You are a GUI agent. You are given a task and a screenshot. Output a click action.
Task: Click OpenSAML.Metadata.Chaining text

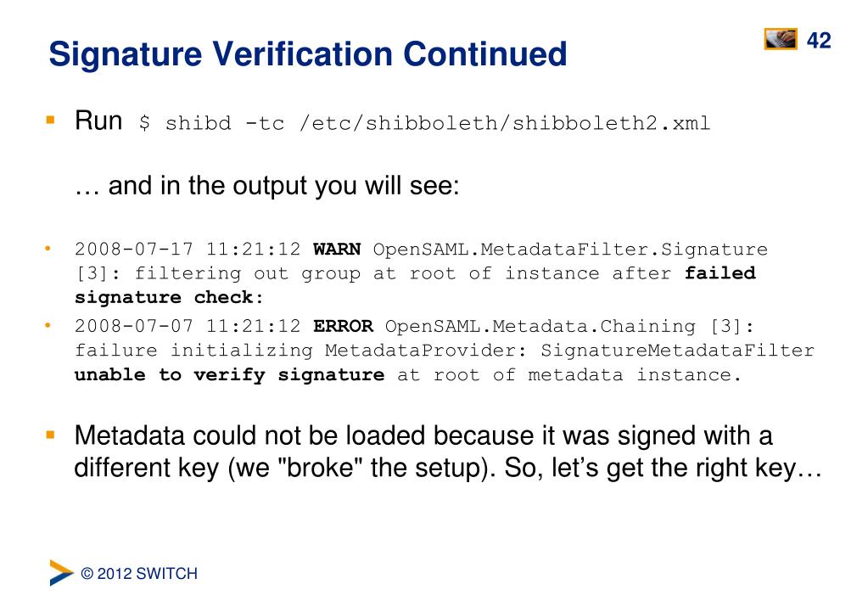pos(540,326)
